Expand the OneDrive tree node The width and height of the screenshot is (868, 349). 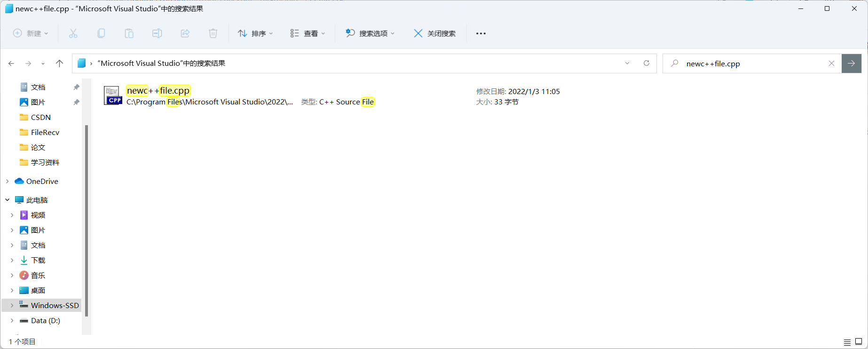[x=8, y=181]
